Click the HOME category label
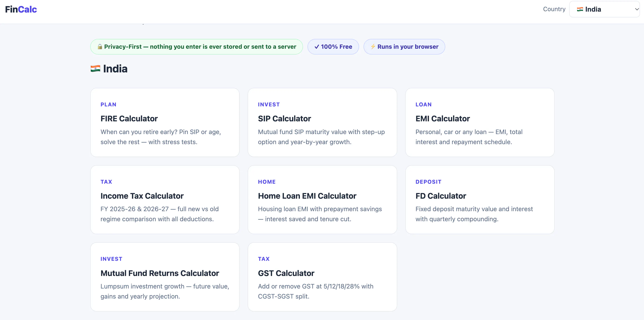This screenshot has height=320, width=644. click(x=267, y=182)
